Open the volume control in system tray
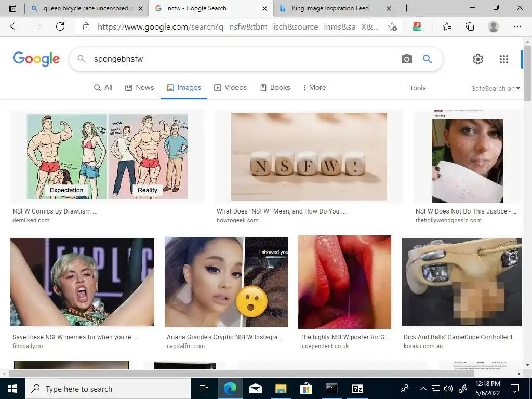Viewport: 532px width, 399px height. pos(448,389)
